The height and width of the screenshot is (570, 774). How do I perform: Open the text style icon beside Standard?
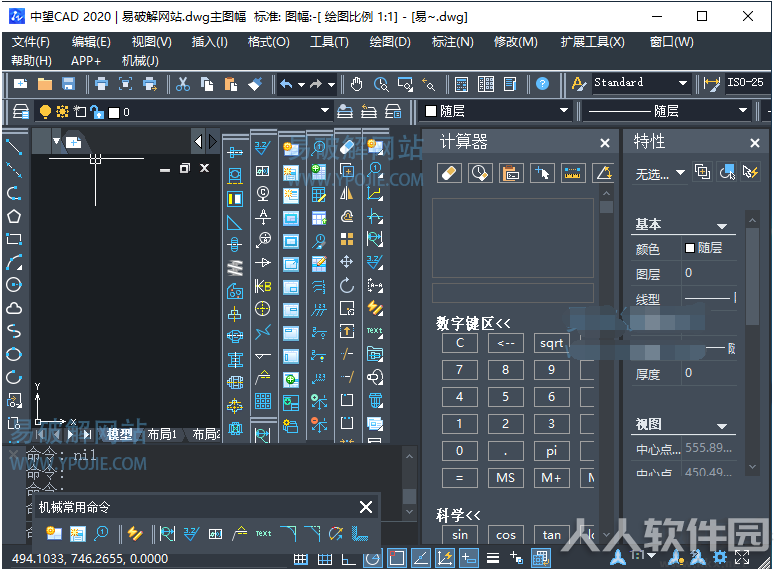579,84
